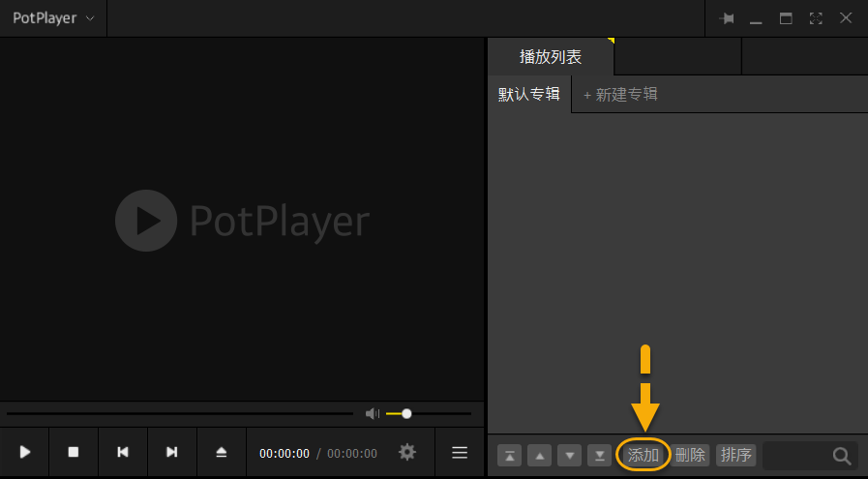Pin the window always on top
Screen dimensions: 868x479
coord(727,18)
